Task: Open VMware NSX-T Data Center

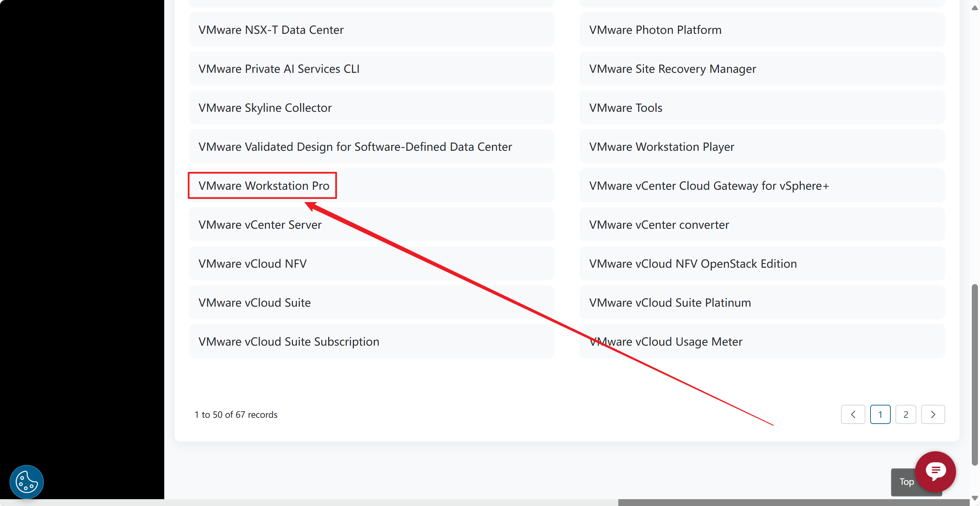Action: [x=271, y=30]
